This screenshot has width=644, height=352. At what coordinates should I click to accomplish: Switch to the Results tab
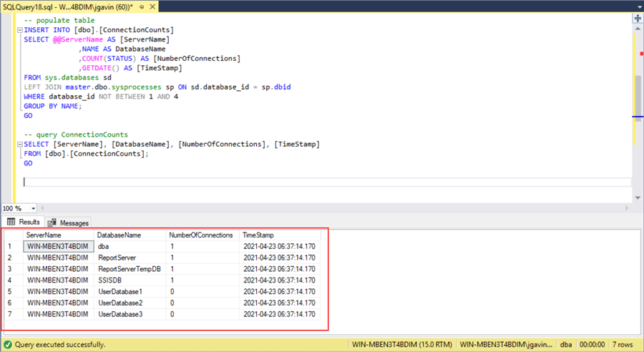24,223
